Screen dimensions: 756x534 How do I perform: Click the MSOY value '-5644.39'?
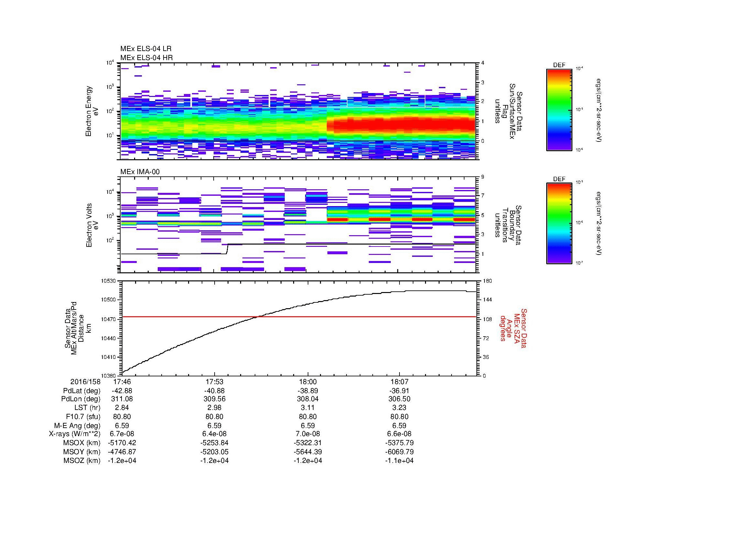pos(308,452)
